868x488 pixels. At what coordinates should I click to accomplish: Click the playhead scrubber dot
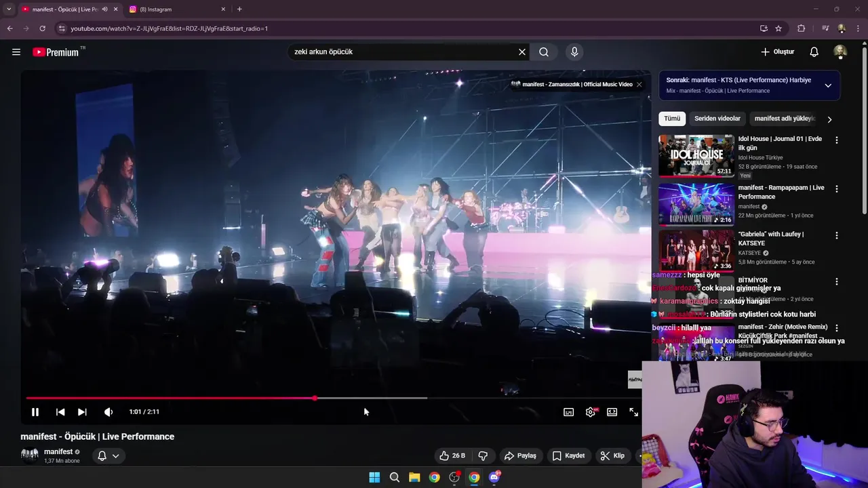[315, 398]
